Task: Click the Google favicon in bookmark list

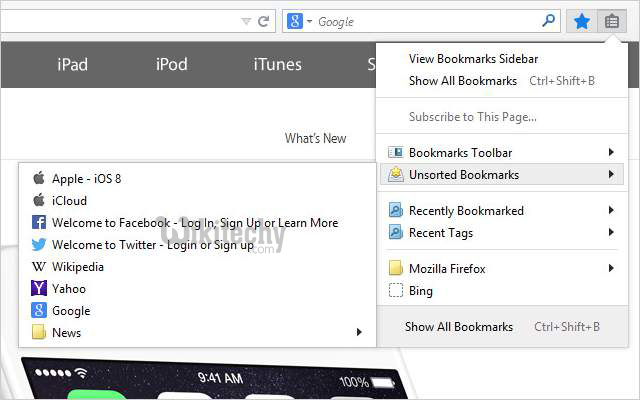Action: (39, 310)
